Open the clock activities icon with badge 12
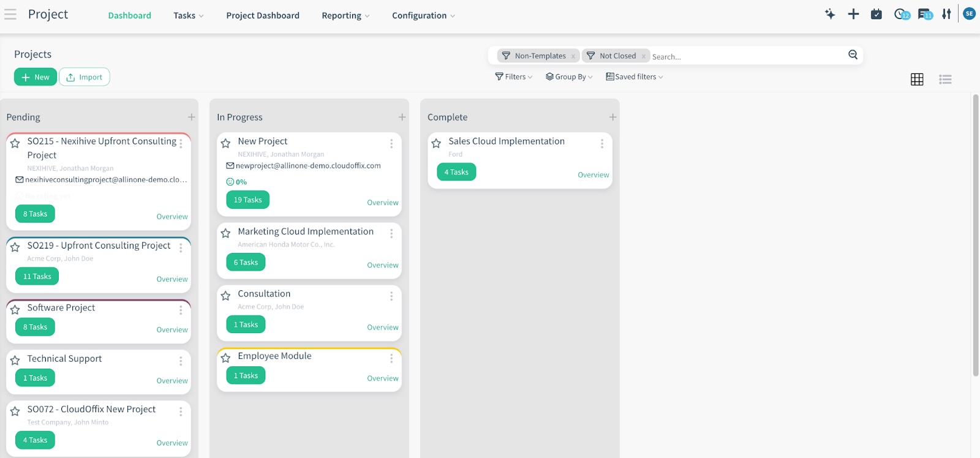 900,14
